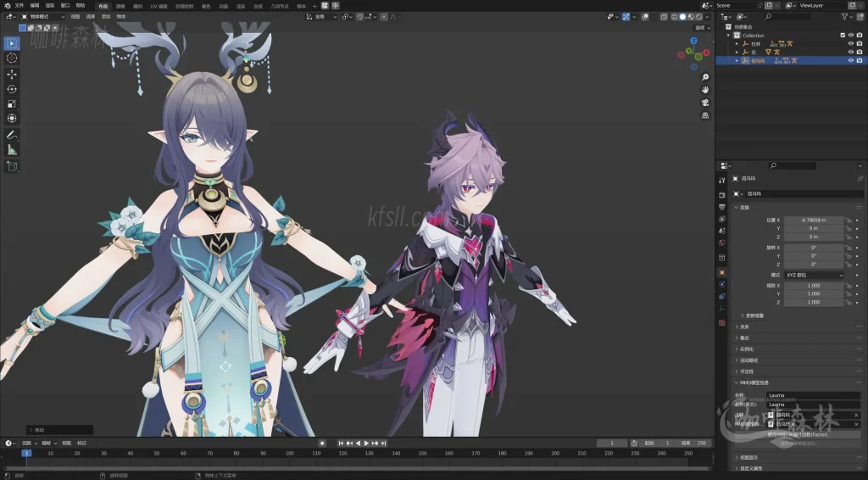Image resolution: width=868 pixels, height=480 pixels.
Task: Disable rendering for 花 via camera icon
Action: (860, 52)
